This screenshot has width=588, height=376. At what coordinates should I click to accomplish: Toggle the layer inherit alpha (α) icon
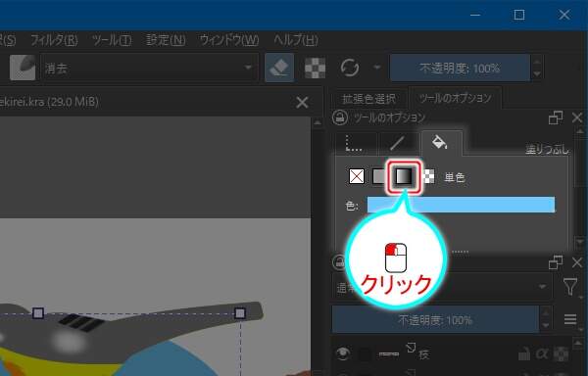click(542, 353)
